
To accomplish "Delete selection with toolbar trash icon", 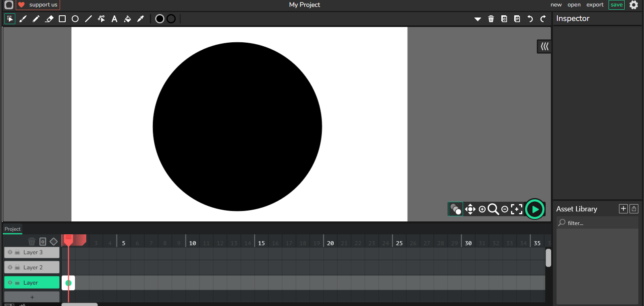I will point(491,19).
